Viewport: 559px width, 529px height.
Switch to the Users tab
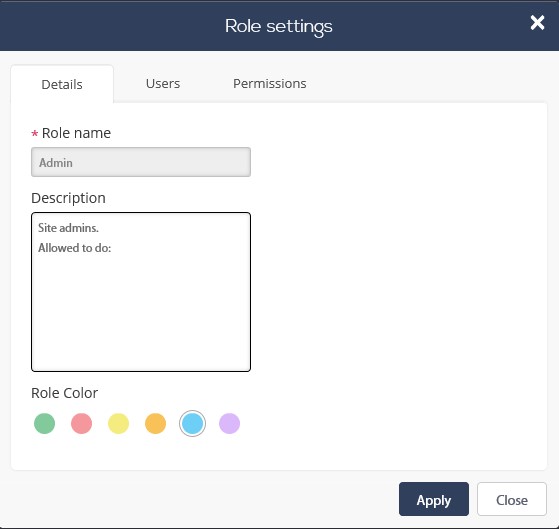point(163,83)
